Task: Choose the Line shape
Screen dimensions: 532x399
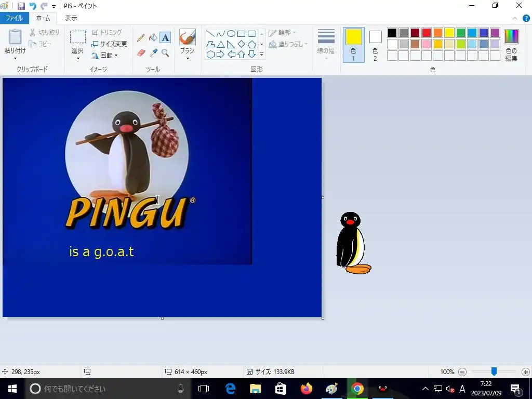Action: [210, 34]
